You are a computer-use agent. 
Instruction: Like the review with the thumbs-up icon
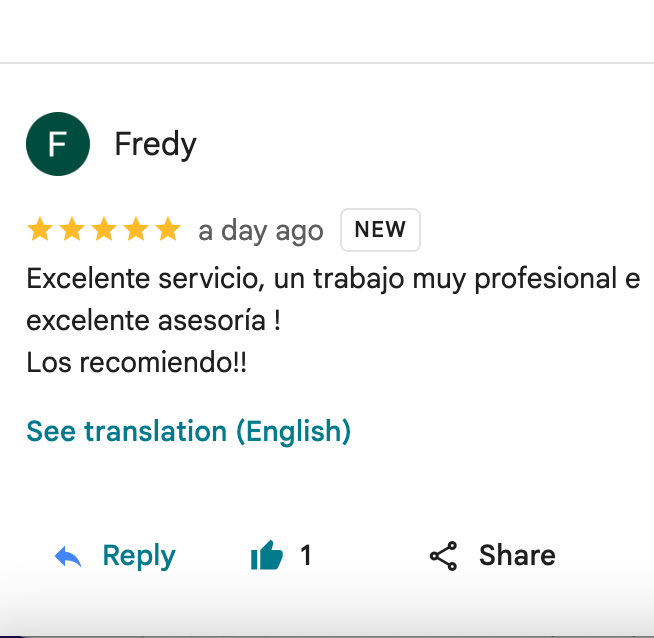click(x=267, y=556)
